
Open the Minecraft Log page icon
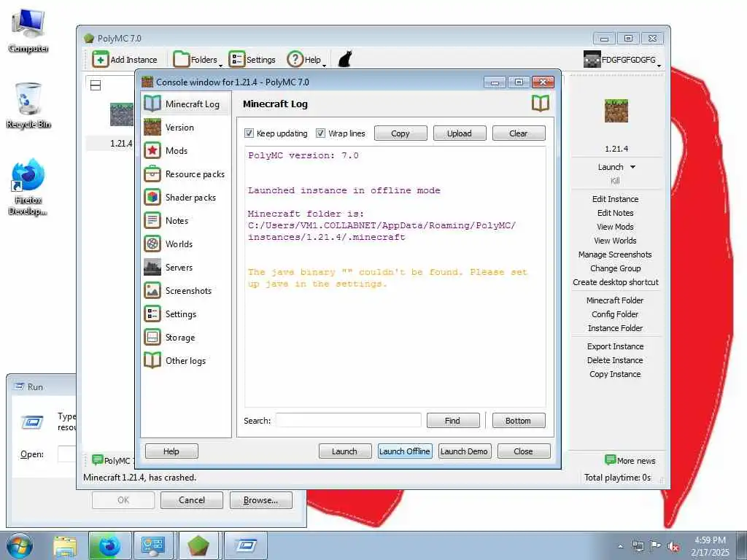click(x=152, y=104)
